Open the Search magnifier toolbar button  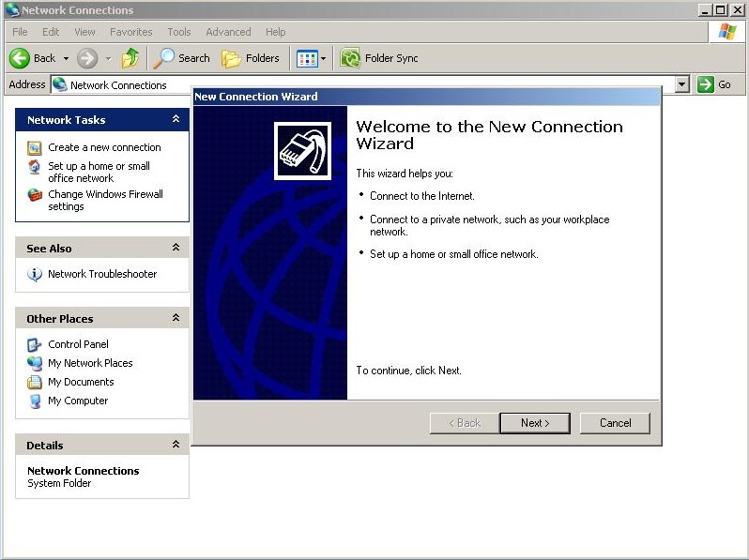pyautogui.click(x=181, y=58)
